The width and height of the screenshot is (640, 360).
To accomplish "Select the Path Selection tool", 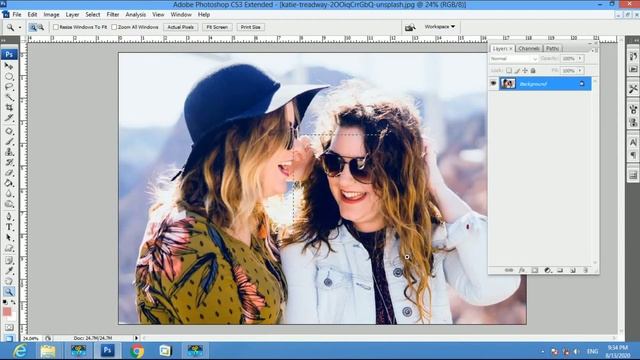I will tap(9, 238).
